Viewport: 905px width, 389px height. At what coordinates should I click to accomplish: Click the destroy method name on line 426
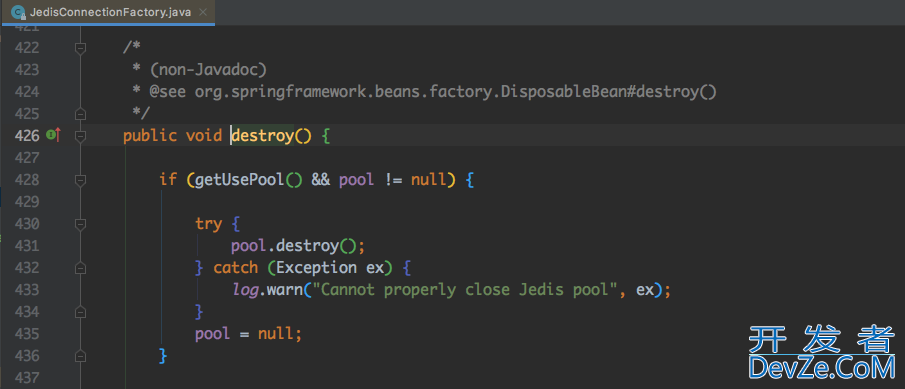(263, 136)
